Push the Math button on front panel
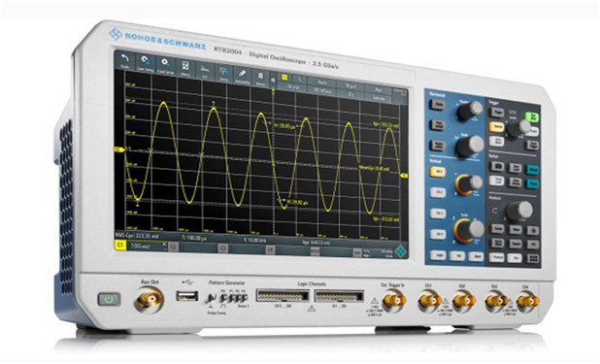The image size is (600, 364). [476, 256]
